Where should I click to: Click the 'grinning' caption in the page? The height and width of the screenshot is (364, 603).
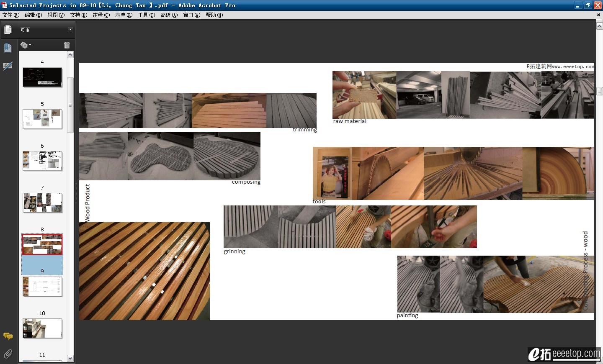[x=234, y=251]
